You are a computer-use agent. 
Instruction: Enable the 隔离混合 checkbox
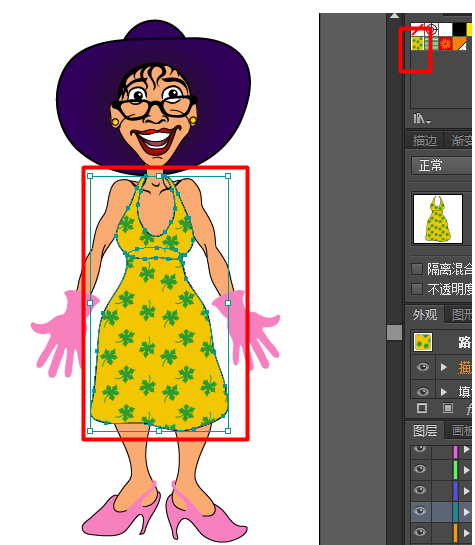pos(417,269)
